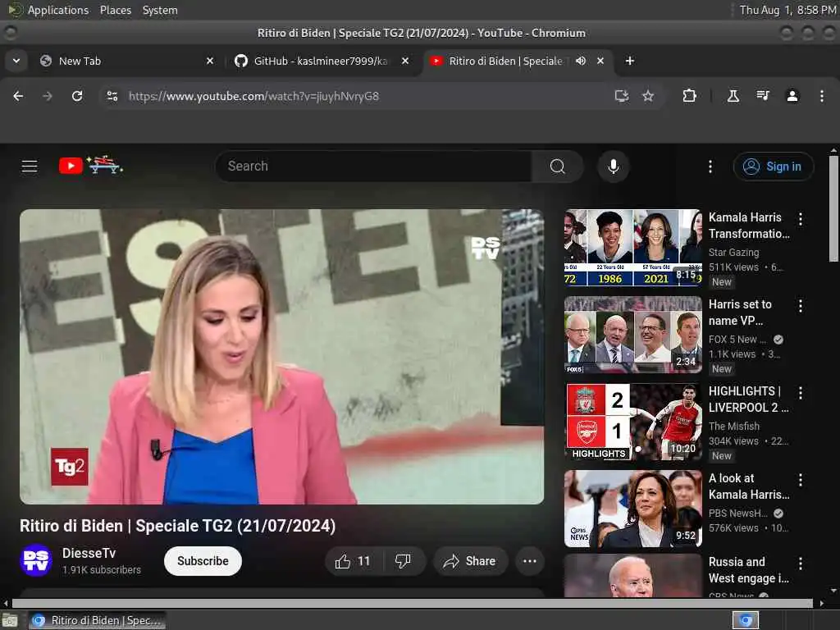Open media controls icon in toolbar
This screenshot has width=840, height=630.
763,96
